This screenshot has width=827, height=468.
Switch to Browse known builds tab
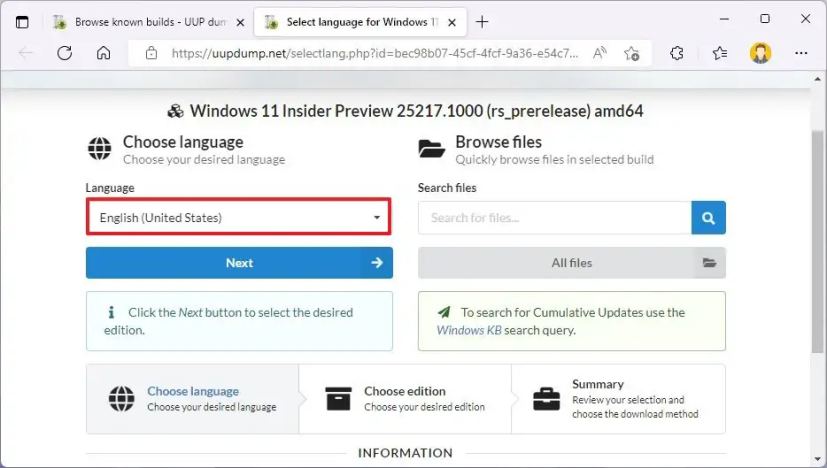[150, 22]
